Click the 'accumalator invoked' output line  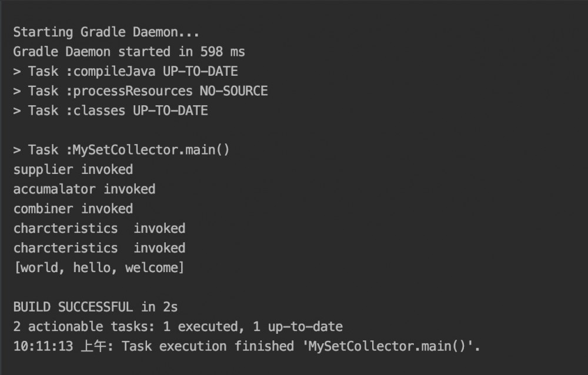pos(84,189)
